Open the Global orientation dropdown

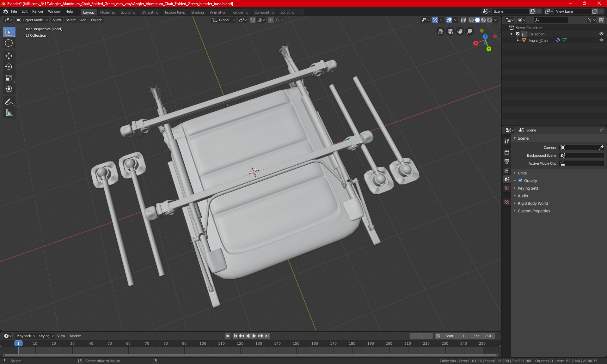224,20
